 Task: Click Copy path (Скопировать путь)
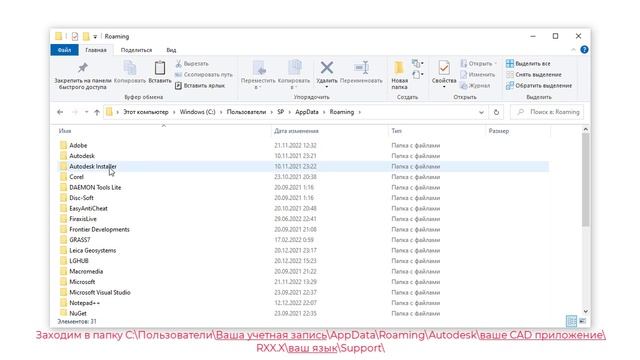click(x=203, y=75)
